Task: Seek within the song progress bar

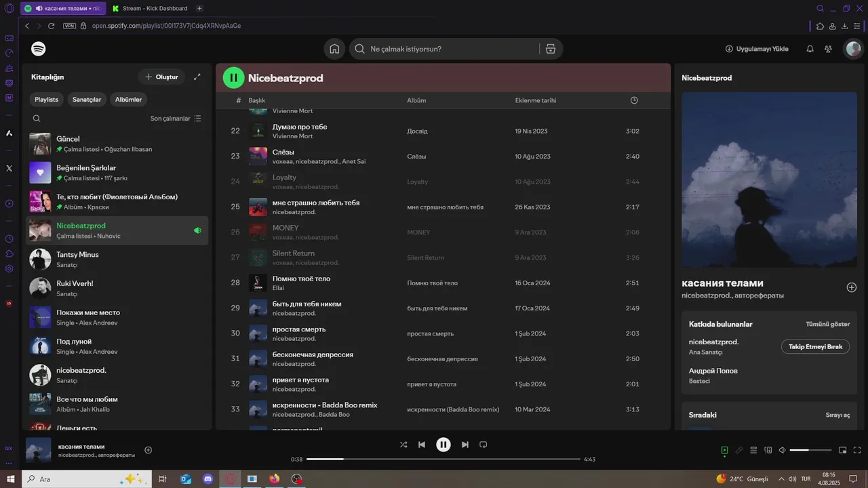Action: pos(443,459)
